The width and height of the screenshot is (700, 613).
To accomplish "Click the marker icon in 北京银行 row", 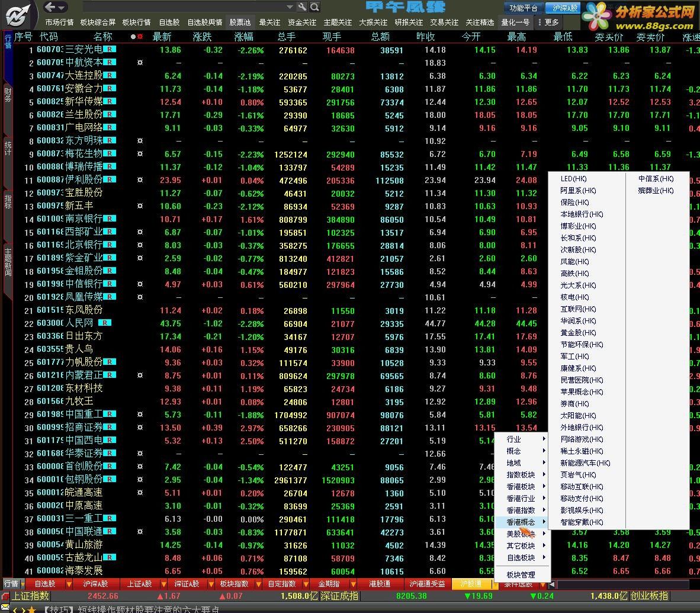I will pos(140,245).
